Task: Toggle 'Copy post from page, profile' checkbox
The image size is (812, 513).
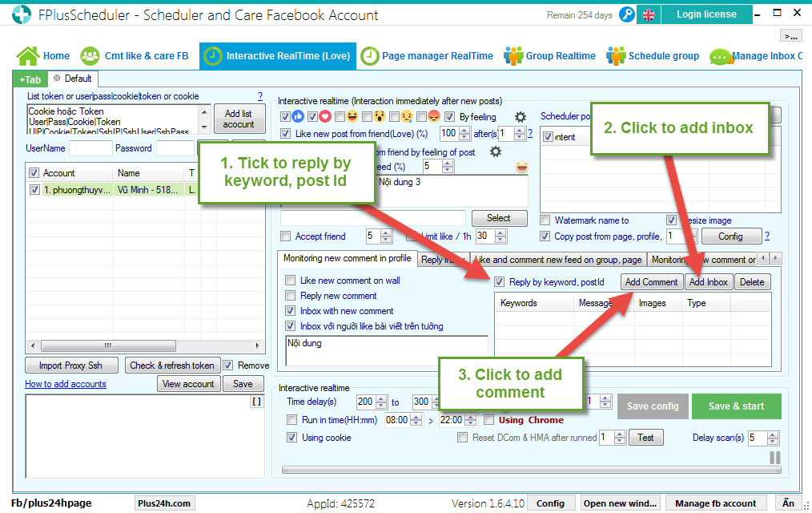Action: (545, 236)
